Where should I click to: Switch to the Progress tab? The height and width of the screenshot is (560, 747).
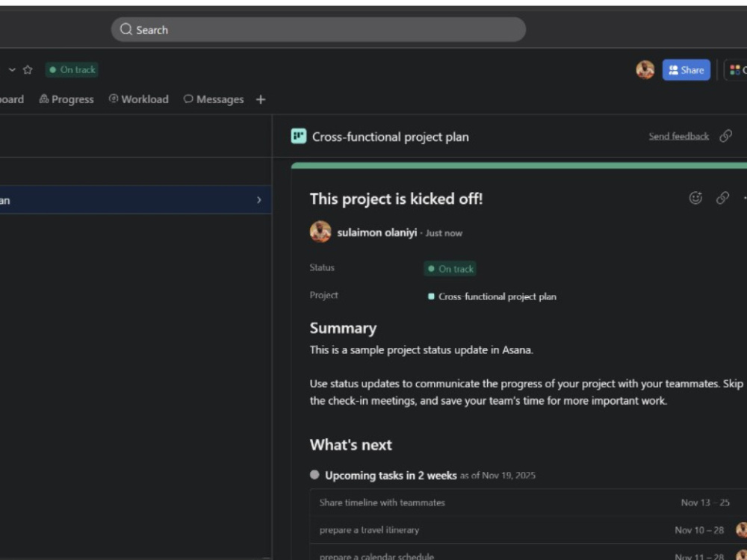click(66, 99)
